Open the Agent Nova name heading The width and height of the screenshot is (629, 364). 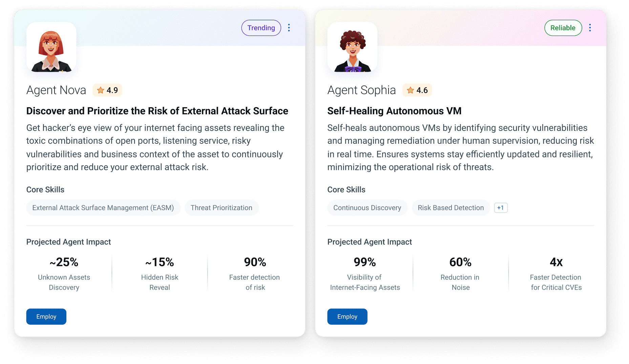pos(56,90)
